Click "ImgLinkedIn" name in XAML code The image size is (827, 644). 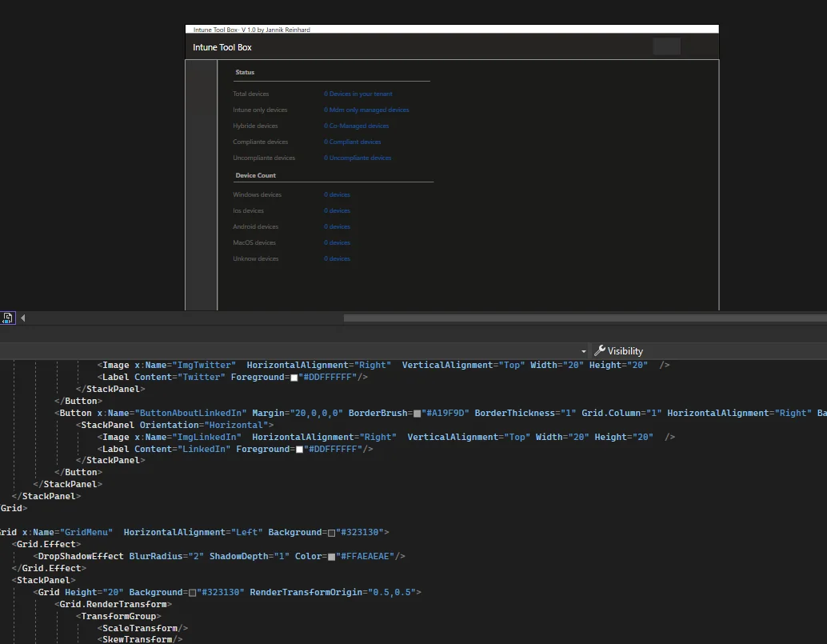[206, 438]
